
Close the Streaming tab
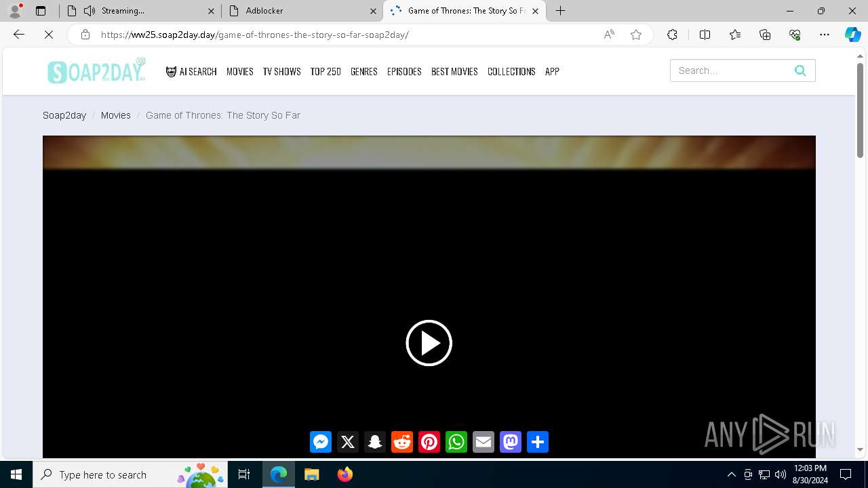211,11
